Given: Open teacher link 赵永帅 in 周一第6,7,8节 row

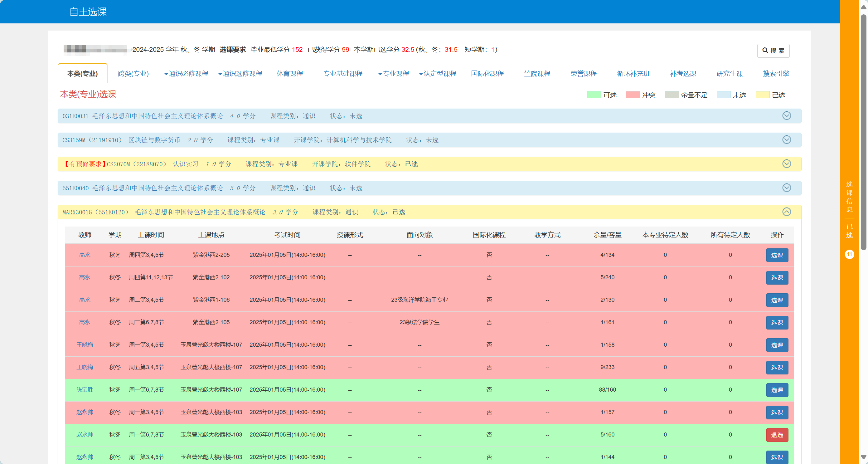Looking at the screenshot, I should tap(85, 435).
